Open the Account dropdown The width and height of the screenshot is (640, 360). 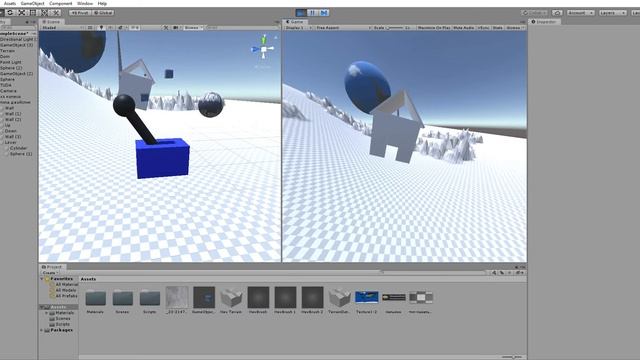(580, 13)
